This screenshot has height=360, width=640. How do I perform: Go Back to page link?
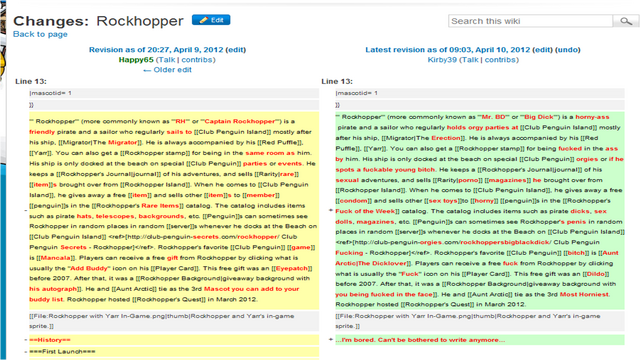[x=40, y=34]
